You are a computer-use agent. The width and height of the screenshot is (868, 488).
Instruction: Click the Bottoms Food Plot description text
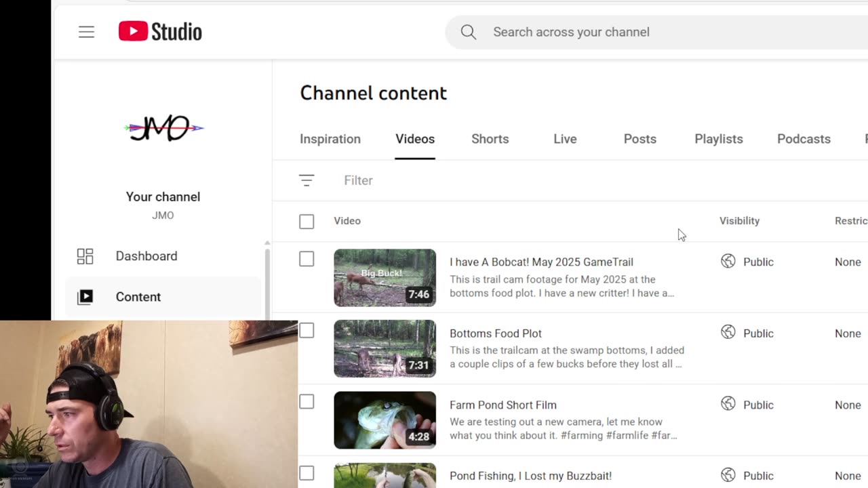tap(567, 357)
